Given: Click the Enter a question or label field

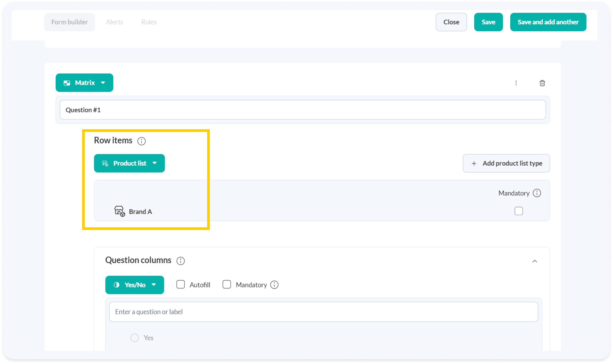Looking at the screenshot, I should pyautogui.click(x=323, y=312).
